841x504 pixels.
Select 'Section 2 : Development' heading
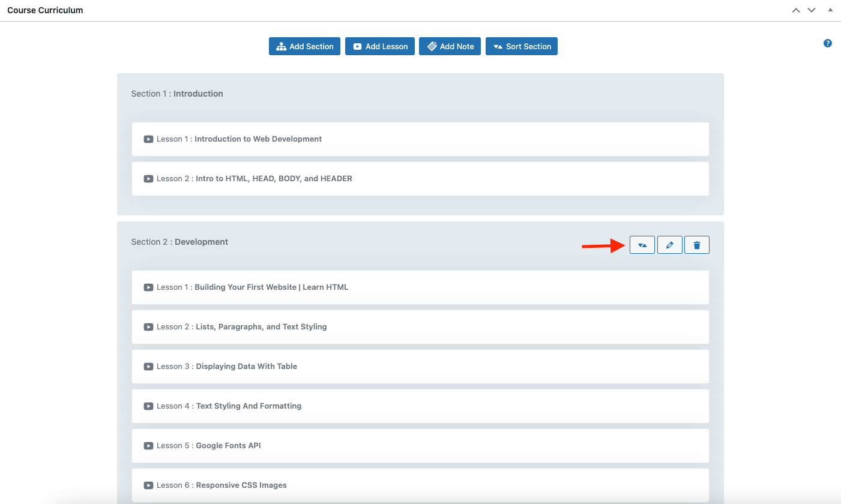coord(179,242)
